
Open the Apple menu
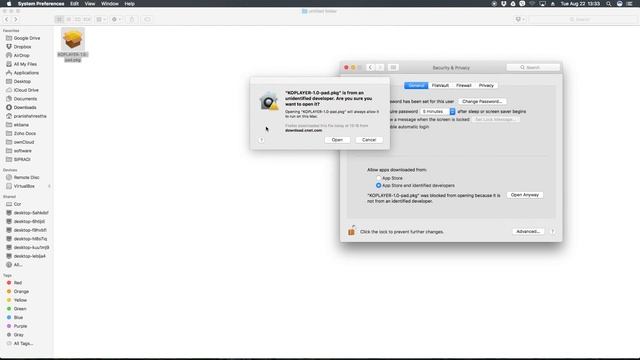point(9,4)
